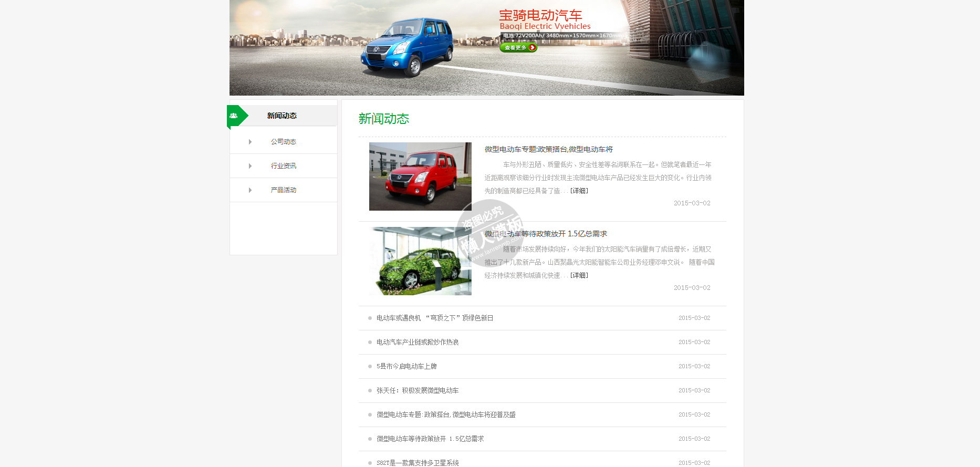The width and height of the screenshot is (980, 467).
Task: Click date 2015-03-02 beside 5县市今启电动车上牌
Action: tap(694, 366)
